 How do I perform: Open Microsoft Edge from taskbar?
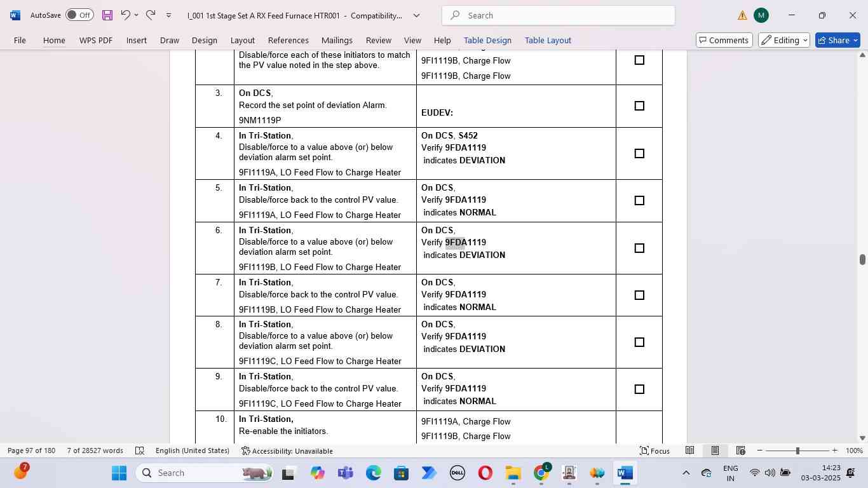[x=373, y=473]
